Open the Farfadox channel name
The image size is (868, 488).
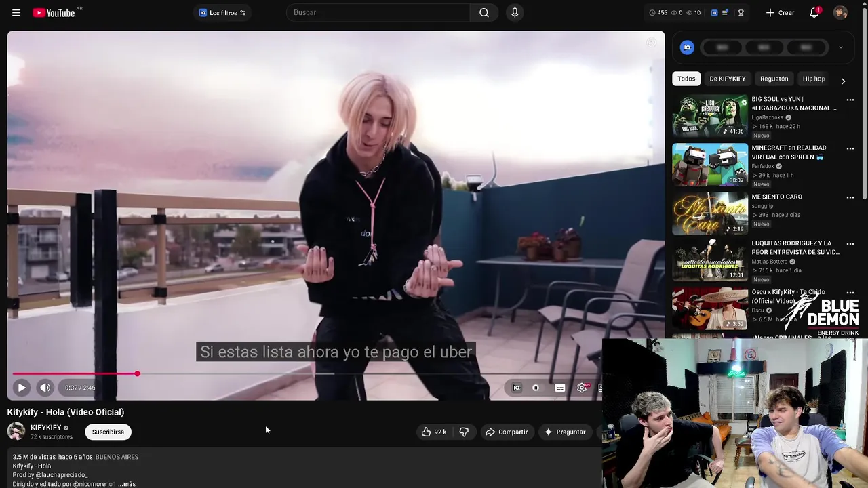point(762,166)
